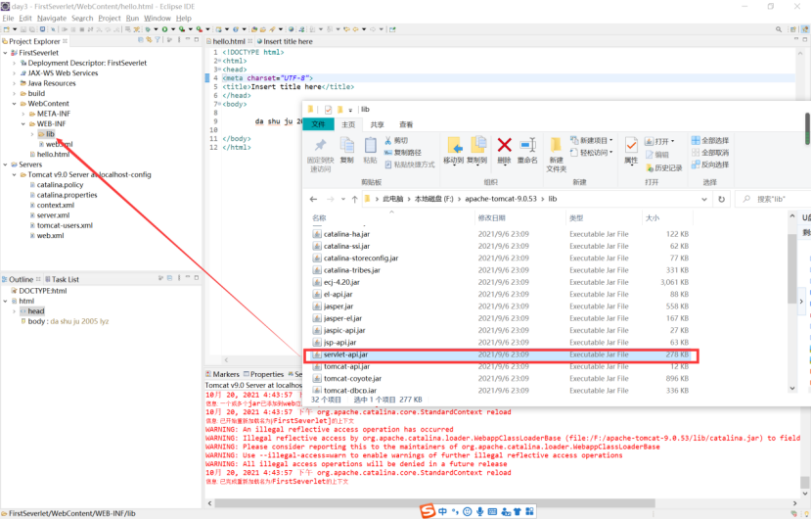Image resolution: width=812 pixels, height=519 pixels.
Task: Click apache-tomcat-9.0.53 in the breadcrumb path
Action: point(501,199)
